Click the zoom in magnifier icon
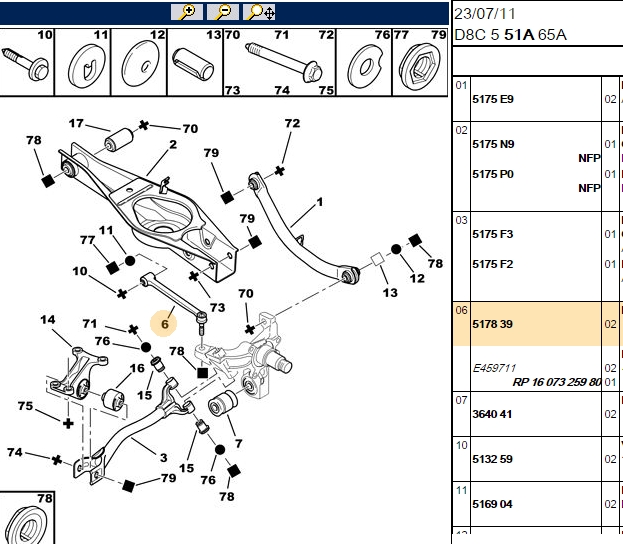This screenshot has width=623, height=544. (187, 12)
